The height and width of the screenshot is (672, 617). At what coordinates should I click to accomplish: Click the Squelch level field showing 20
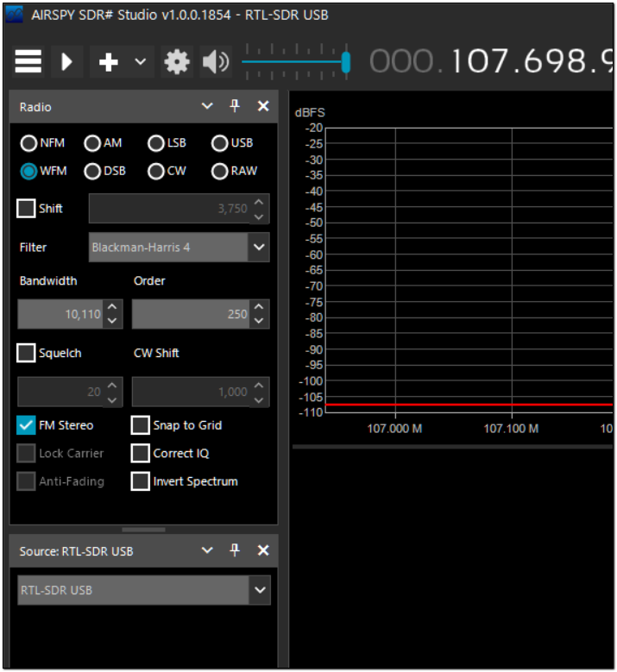click(60, 392)
